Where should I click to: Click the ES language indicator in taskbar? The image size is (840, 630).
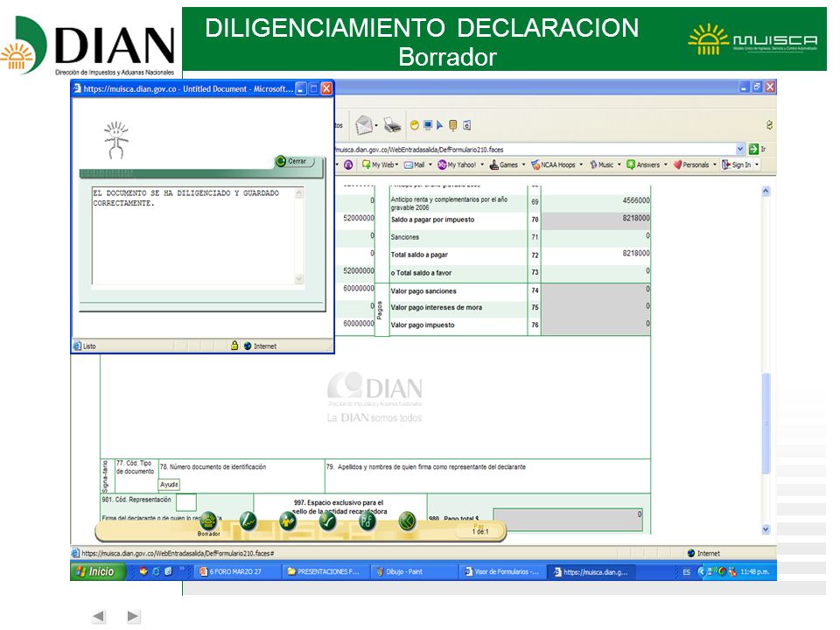pyautogui.click(x=686, y=572)
